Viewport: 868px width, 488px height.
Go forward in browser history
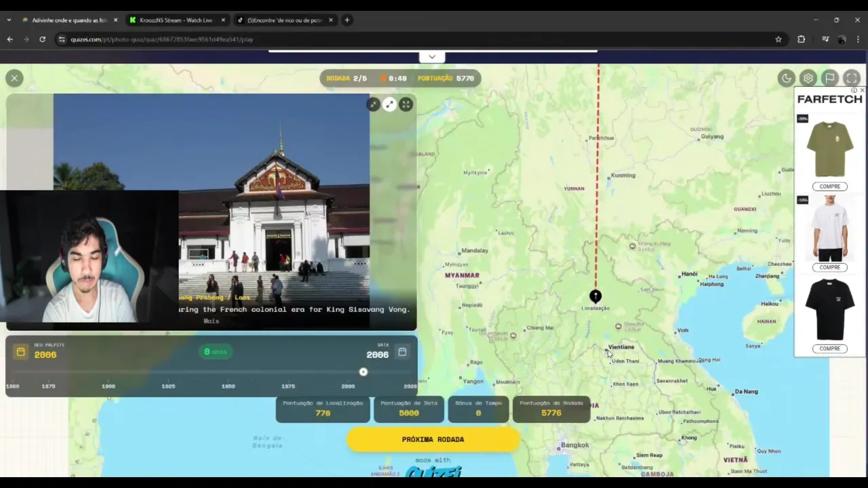(26, 39)
